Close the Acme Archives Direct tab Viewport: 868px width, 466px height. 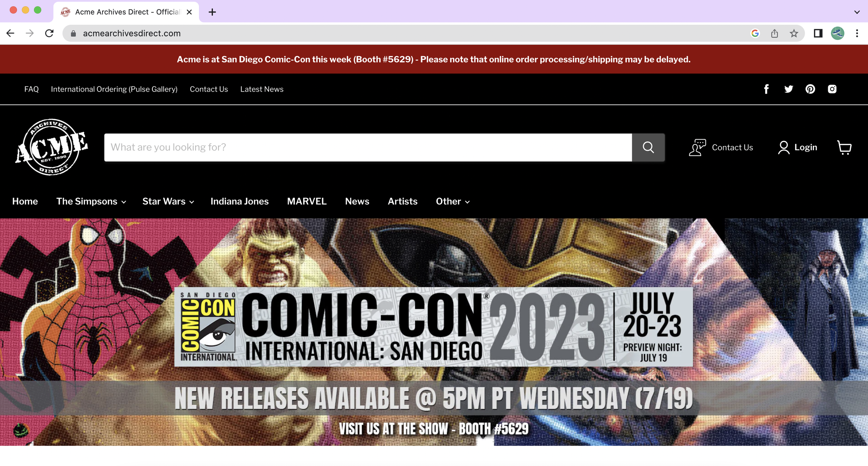click(x=189, y=12)
